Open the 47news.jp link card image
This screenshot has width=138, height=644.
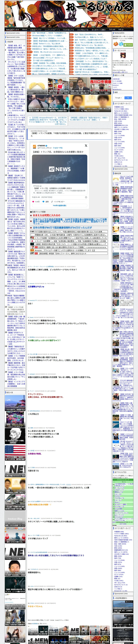(60, 169)
